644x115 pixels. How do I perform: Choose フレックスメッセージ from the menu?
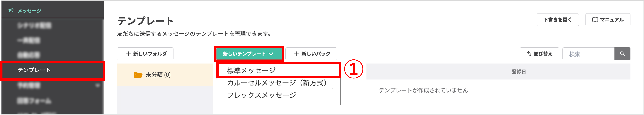262,95
